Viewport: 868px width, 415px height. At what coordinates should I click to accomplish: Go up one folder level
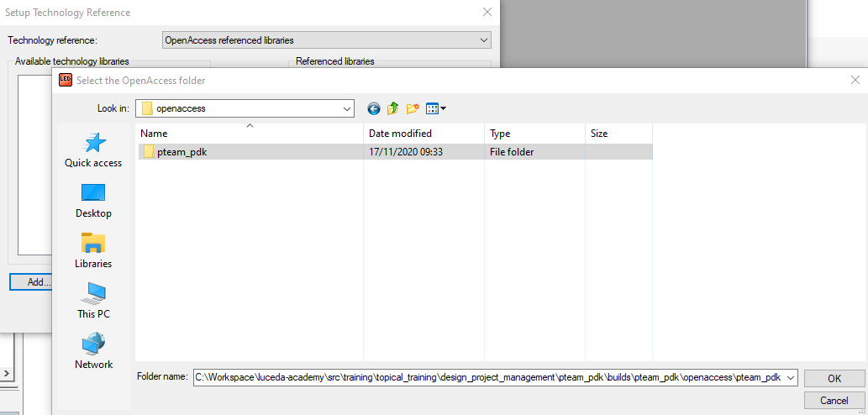(x=393, y=108)
